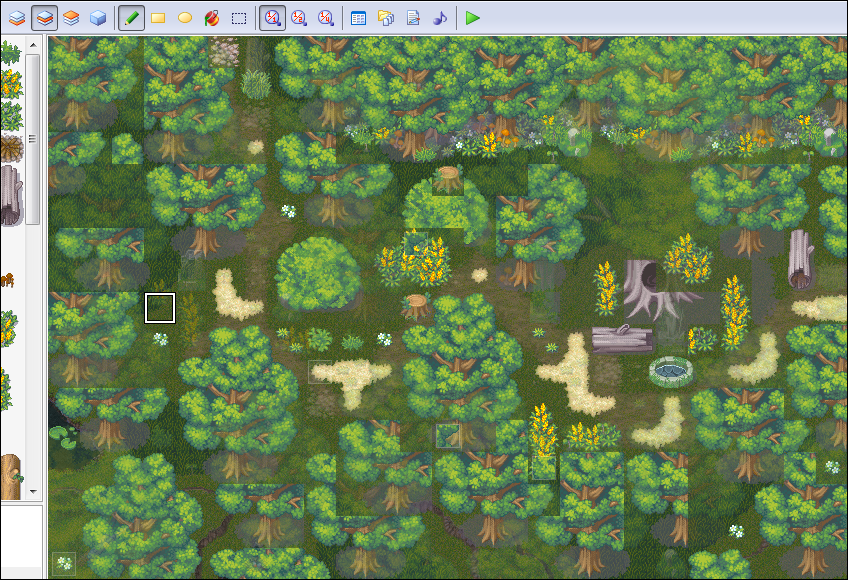Image resolution: width=848 pixels, height=580 pixels.
Task: Open the Database table icon
Action: click(x=358, y=18)
